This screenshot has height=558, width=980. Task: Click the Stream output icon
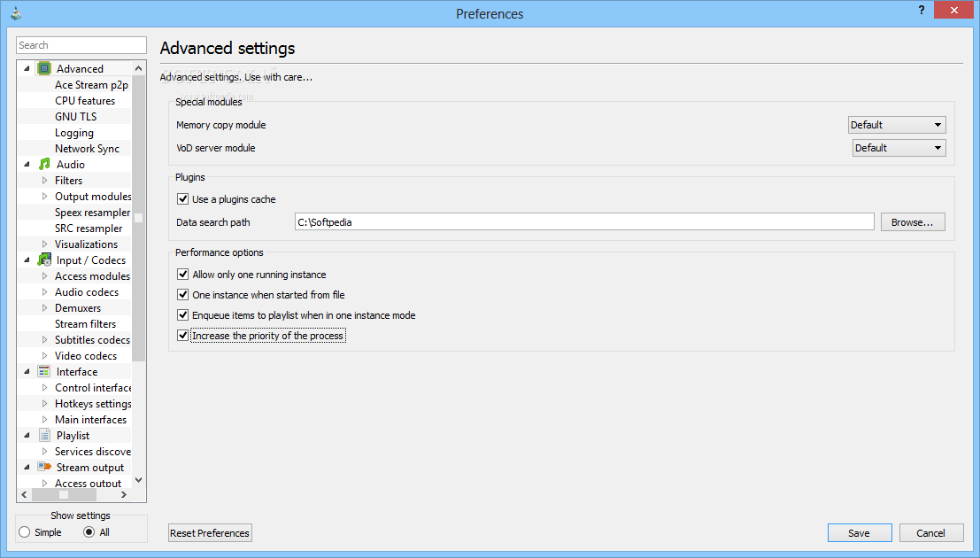pyautogui.click(x=44, y=468)
